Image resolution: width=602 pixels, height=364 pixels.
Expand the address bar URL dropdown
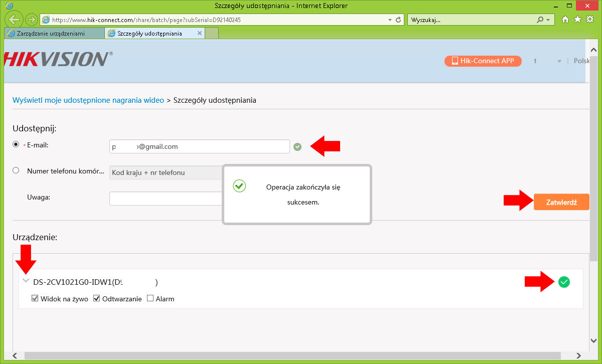(x=390, y=20)
